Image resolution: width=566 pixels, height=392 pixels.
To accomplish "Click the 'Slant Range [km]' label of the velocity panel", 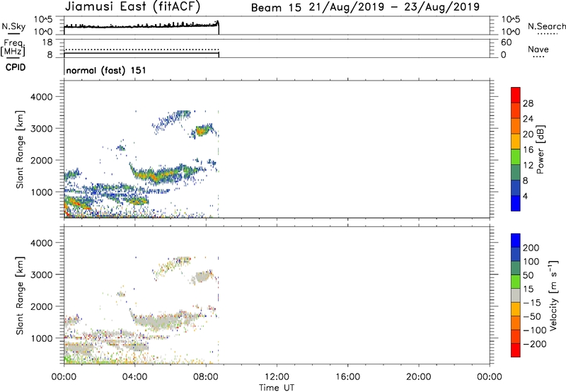I will coord(20,296).
